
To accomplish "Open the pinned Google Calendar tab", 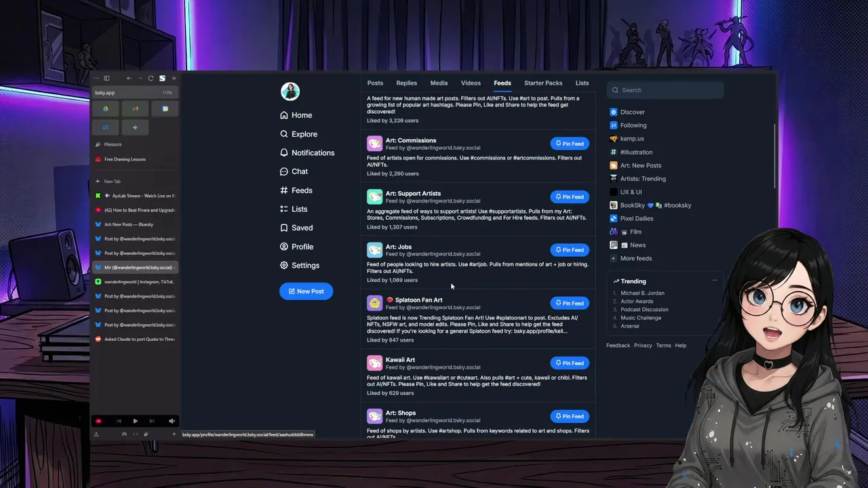I will coord(165,108).
